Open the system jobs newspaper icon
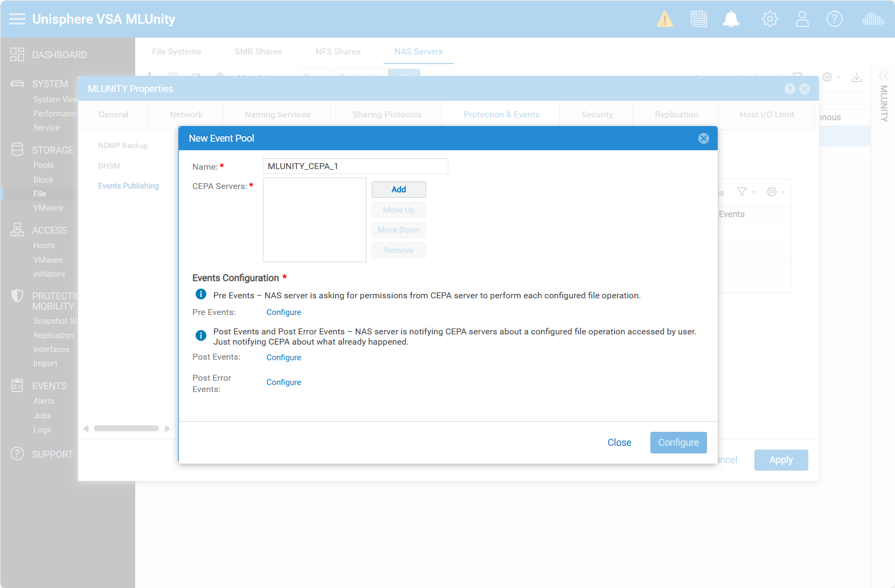This screenshot has height=588, width=895. tap(698, 19)
